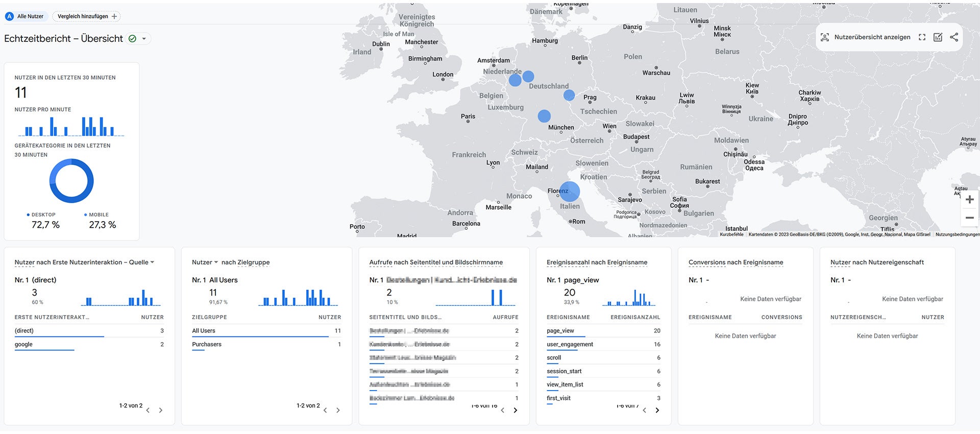Click the EREIGNISANZAHL column header
The image size is (980, 434).
[635, 318]
